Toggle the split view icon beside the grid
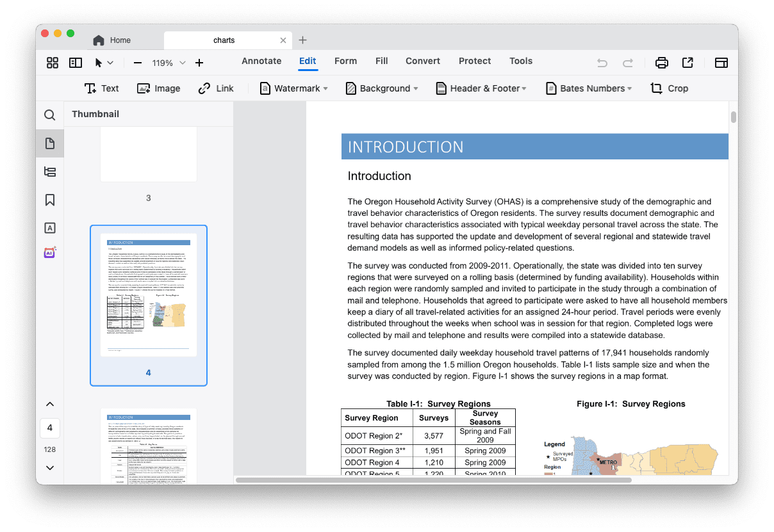 point(75,62)
